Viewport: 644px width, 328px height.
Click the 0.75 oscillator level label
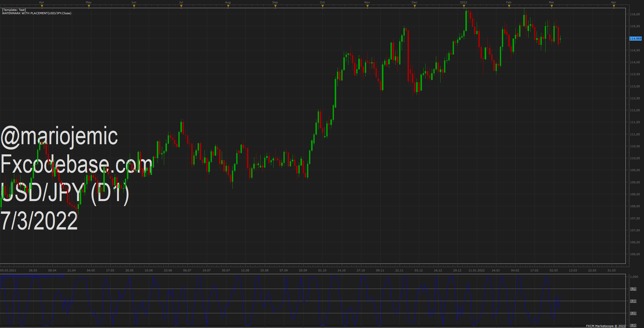coord(633,289)
